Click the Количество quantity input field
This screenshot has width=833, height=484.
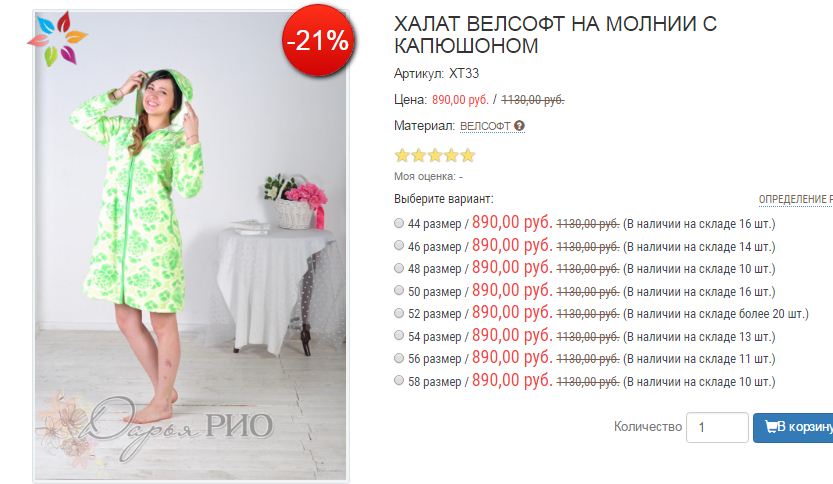[x=717, y=427]
